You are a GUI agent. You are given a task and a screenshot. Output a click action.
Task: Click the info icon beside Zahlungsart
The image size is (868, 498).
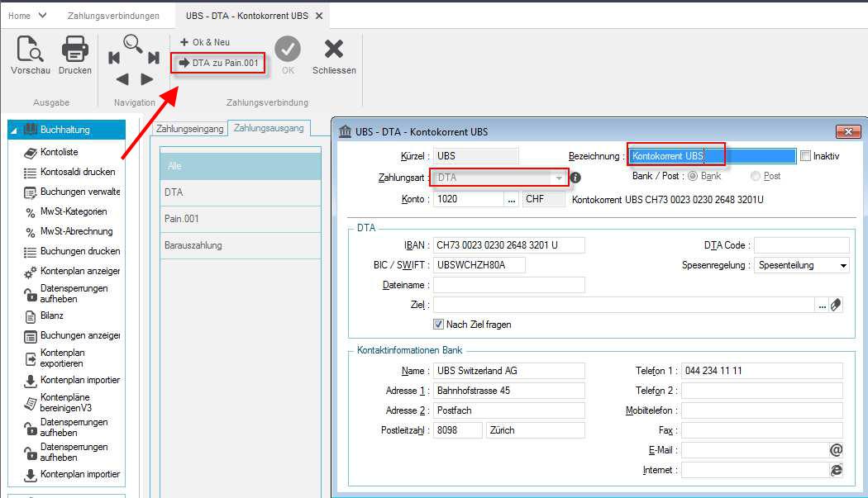[x=575, y=178]
